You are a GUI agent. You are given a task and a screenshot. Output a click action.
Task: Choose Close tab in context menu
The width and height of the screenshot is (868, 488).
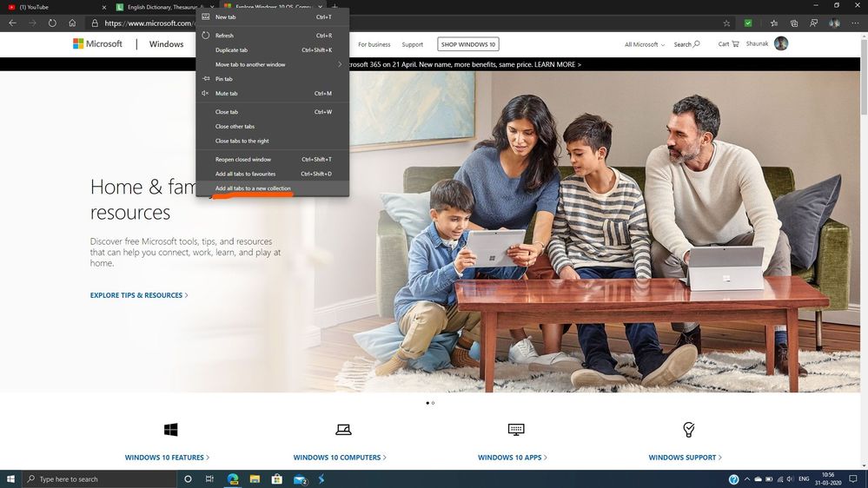coord(272,112)
